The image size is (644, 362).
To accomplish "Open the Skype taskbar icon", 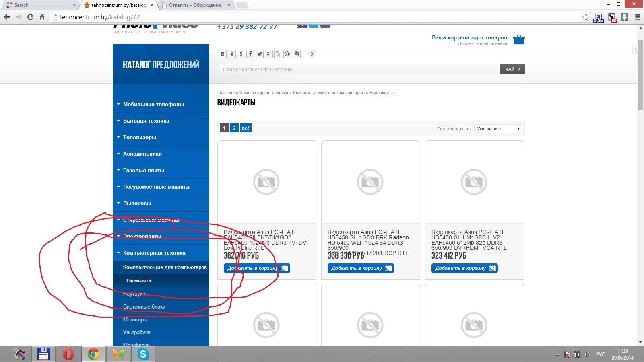I will [x=143, y=354].
